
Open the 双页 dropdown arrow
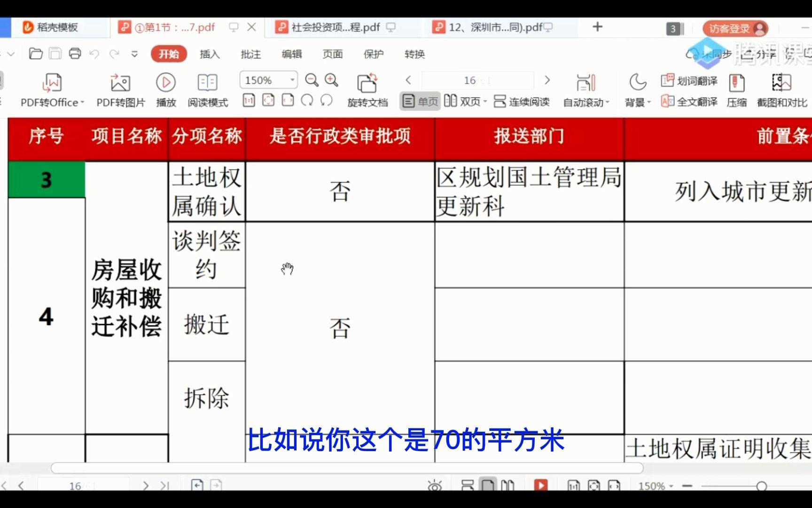pos(484,102)
